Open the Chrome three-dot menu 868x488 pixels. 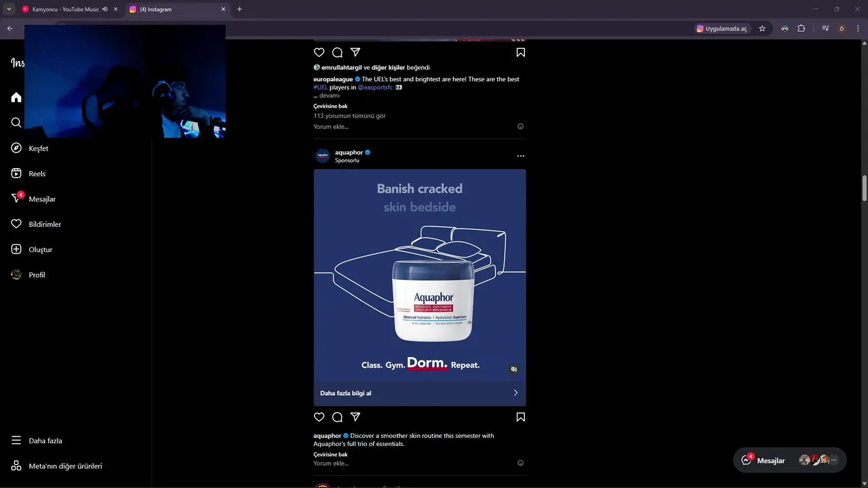coord(858,28)
